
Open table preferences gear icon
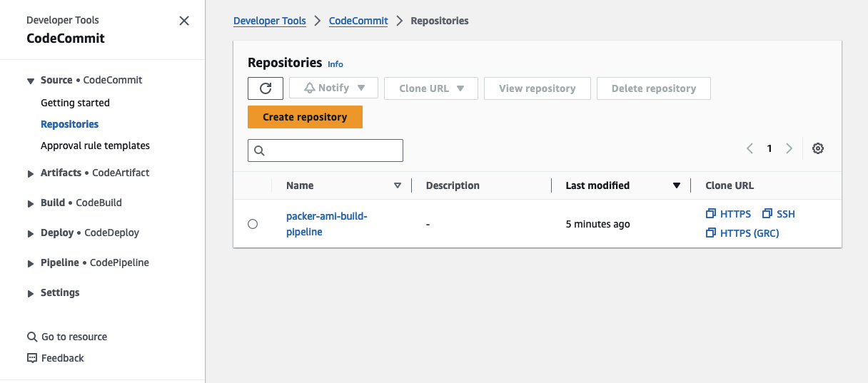[x=818, y=149]
